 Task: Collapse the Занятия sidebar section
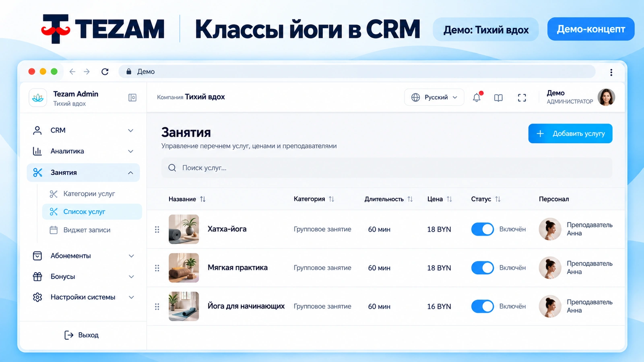[83, 173]
